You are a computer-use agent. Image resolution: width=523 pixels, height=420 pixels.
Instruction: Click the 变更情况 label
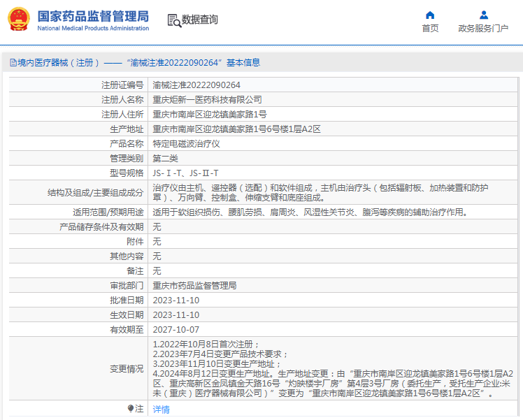pyautogui.click(x=127, y=369)
